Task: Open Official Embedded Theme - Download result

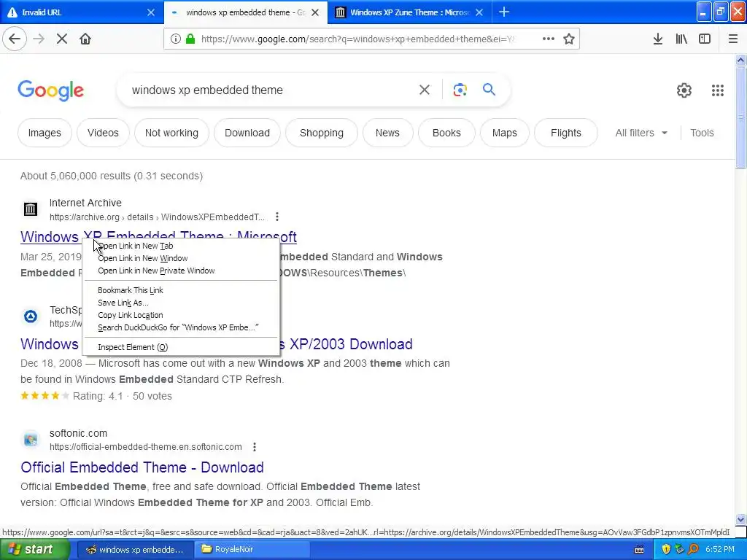Action: [x=142, y=467]
